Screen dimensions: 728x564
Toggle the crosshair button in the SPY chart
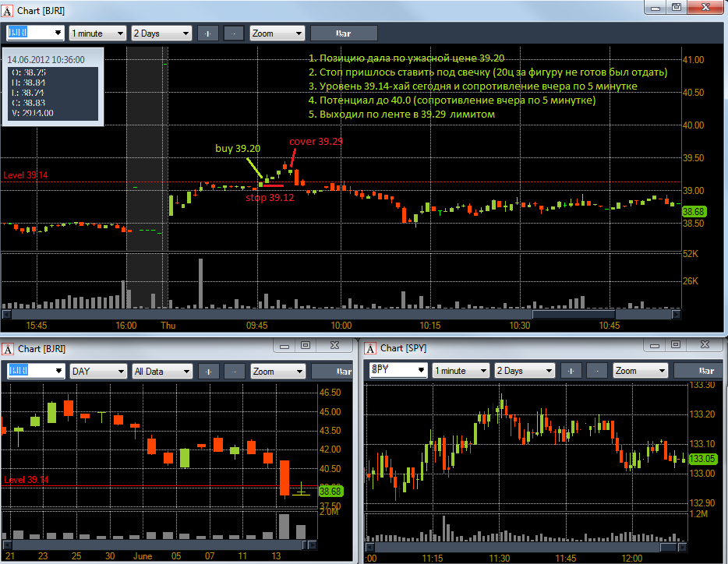point(571,370)
